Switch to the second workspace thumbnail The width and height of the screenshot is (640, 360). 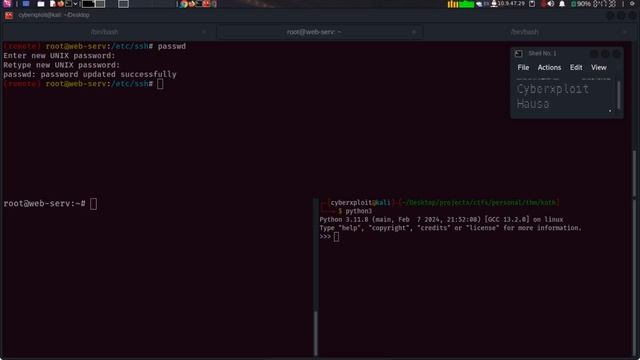pos(100,4)
